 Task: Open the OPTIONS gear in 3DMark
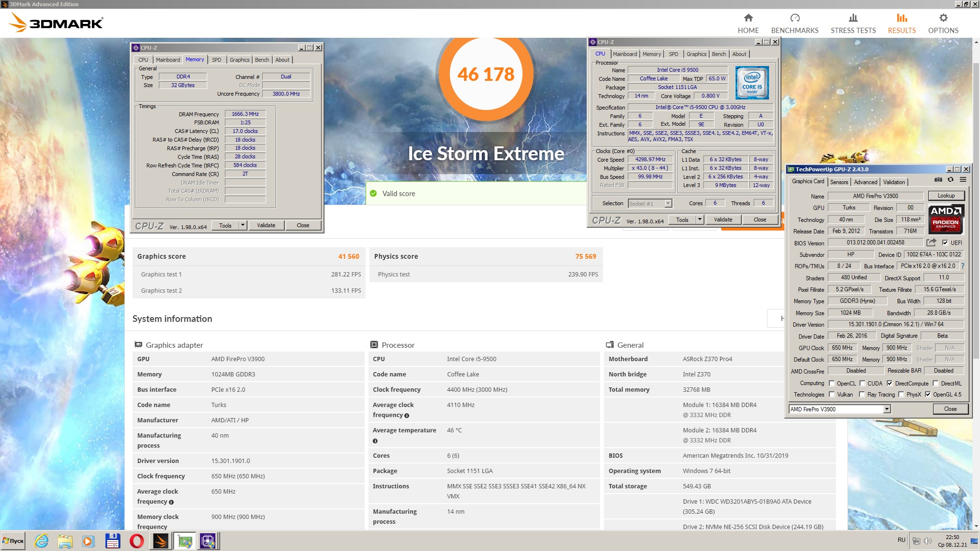(943, 23)
